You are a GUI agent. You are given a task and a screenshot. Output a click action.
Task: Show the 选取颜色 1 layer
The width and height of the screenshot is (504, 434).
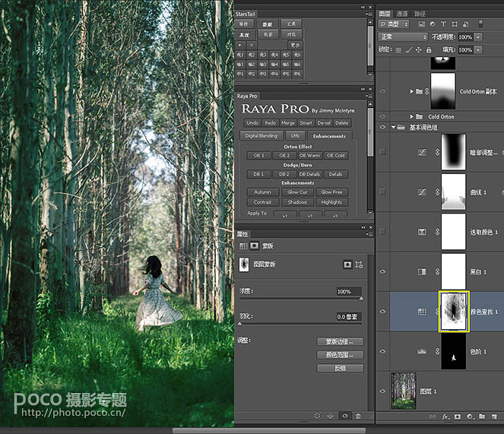382,232
